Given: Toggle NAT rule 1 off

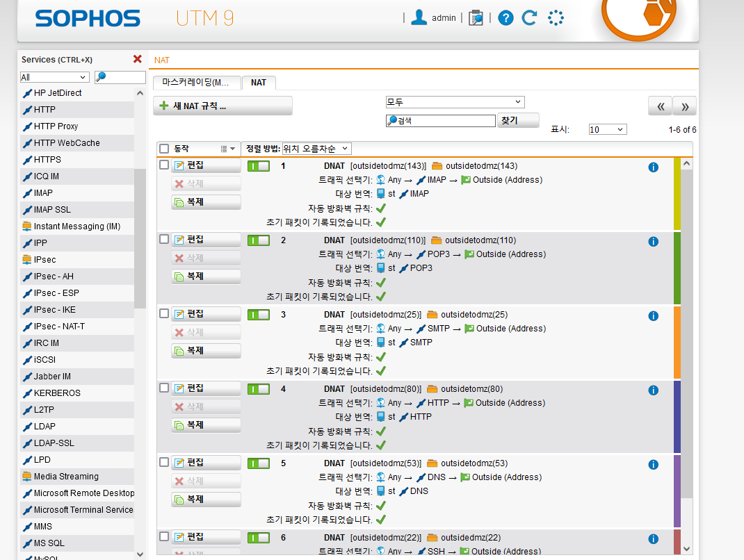Looking at the screenshot, I should coord(259,166).
